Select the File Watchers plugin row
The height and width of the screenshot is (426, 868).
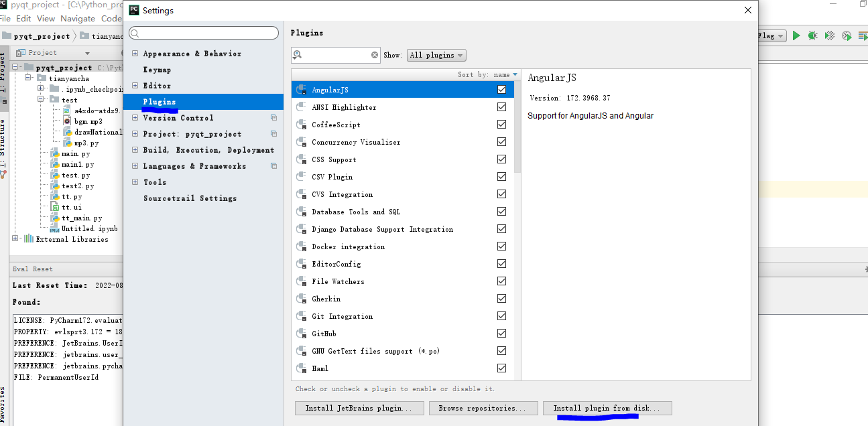[x=403, y=281]
